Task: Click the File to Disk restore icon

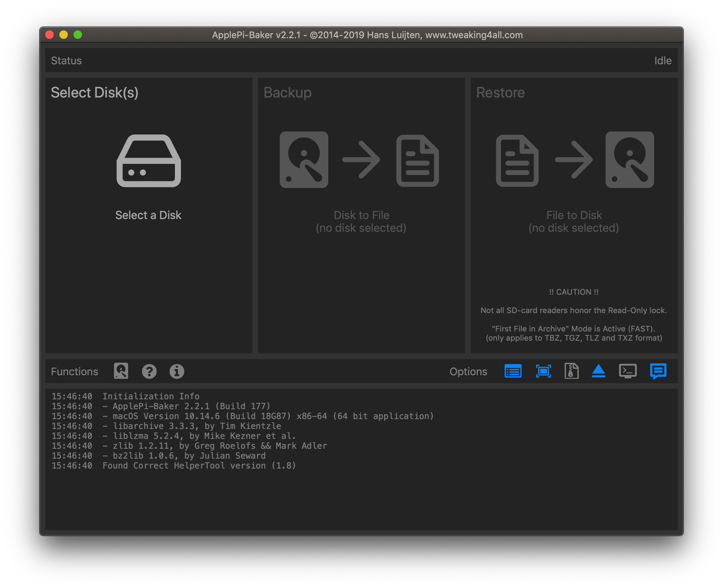Action: pyautogui.click(x=575, y=160)
